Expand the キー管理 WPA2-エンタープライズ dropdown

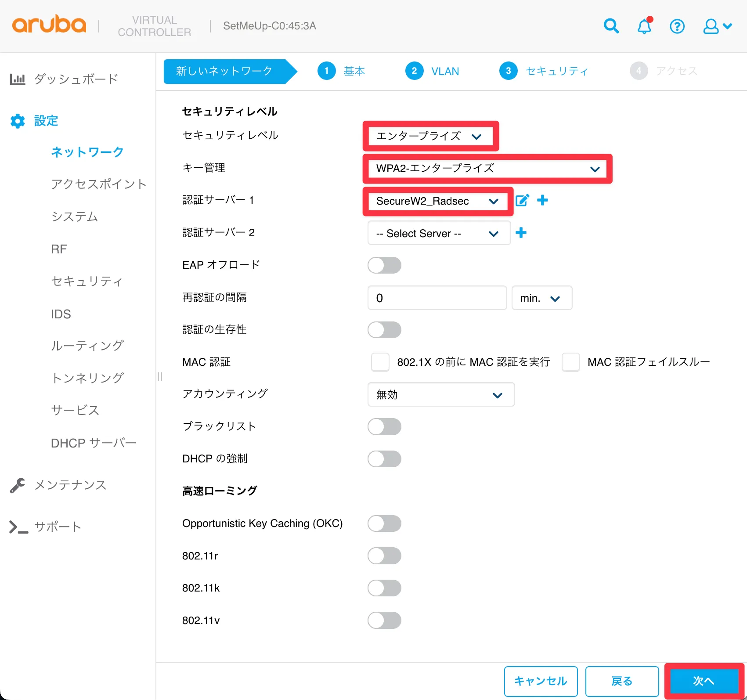pos(487,169)
